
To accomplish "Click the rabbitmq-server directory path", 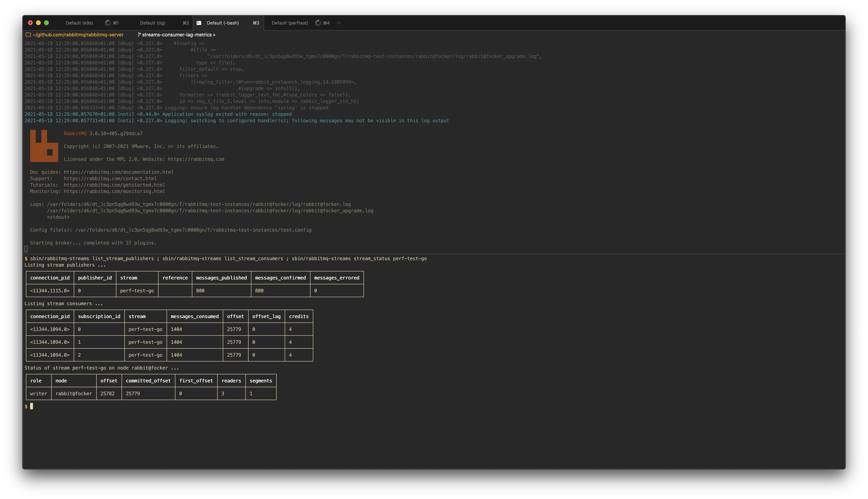I will (x=78, y=35).
